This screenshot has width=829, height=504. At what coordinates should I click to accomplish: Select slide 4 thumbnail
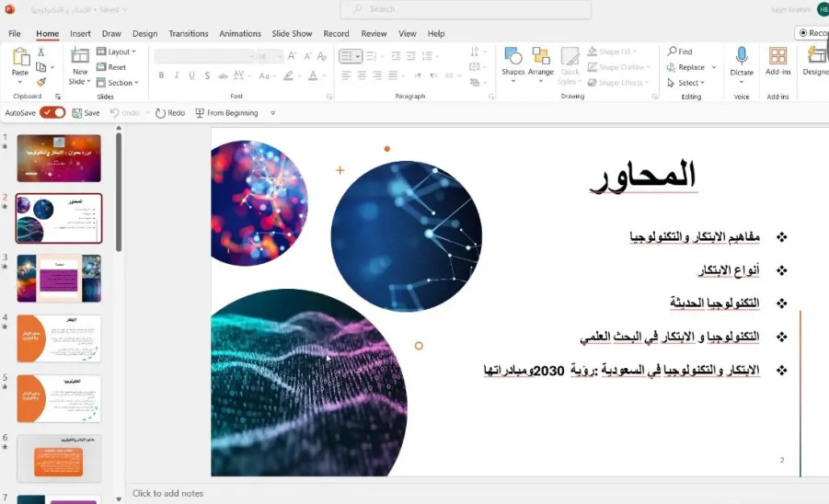coord(59,338)
